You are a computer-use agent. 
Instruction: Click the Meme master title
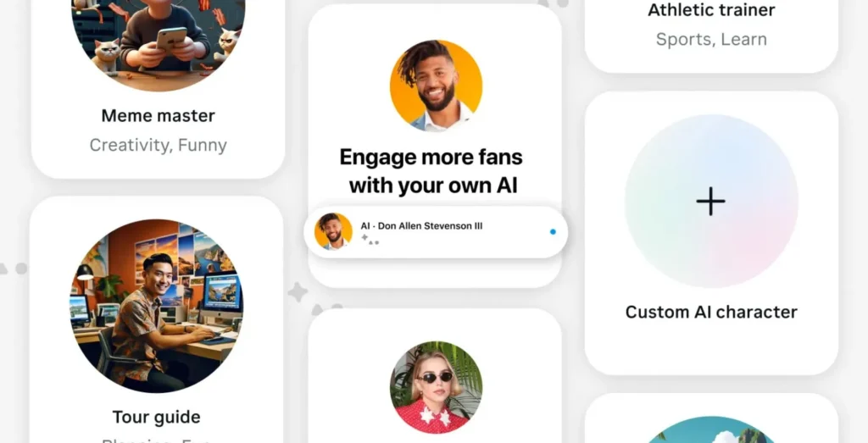click(158, 115)
